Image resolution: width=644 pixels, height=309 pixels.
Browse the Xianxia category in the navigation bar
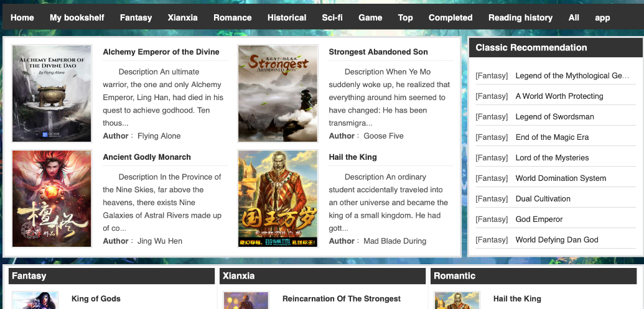coord(182,17)
